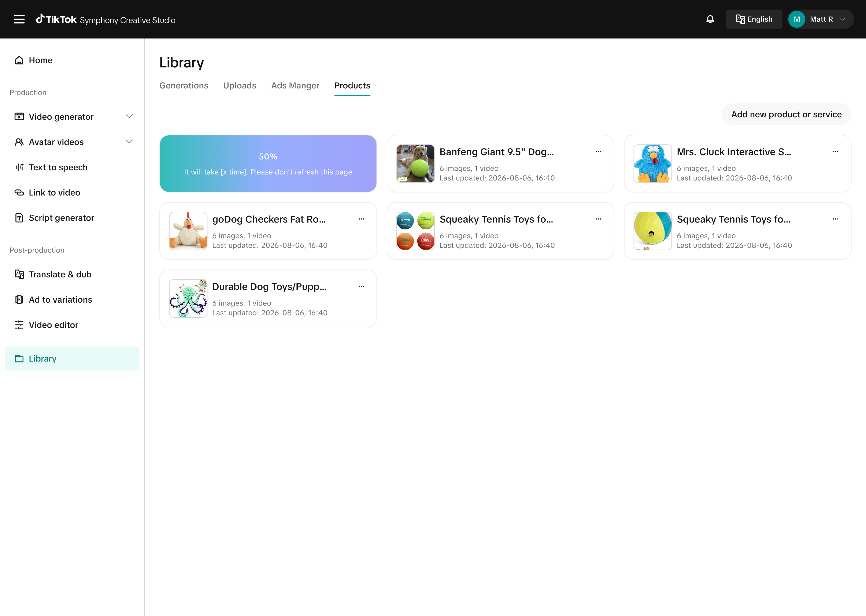Click the TikTok Symphony Creative Studio logo
866x616 pixels.
click(x=106, y=19)
